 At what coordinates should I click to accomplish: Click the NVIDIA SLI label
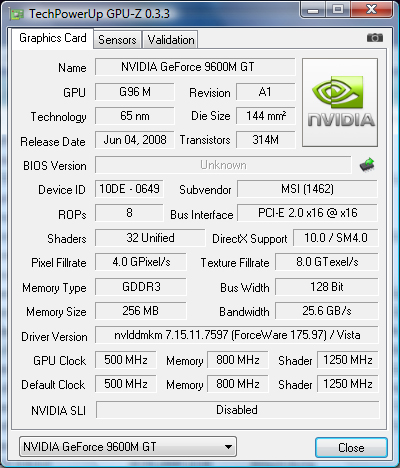pos(58,411)
